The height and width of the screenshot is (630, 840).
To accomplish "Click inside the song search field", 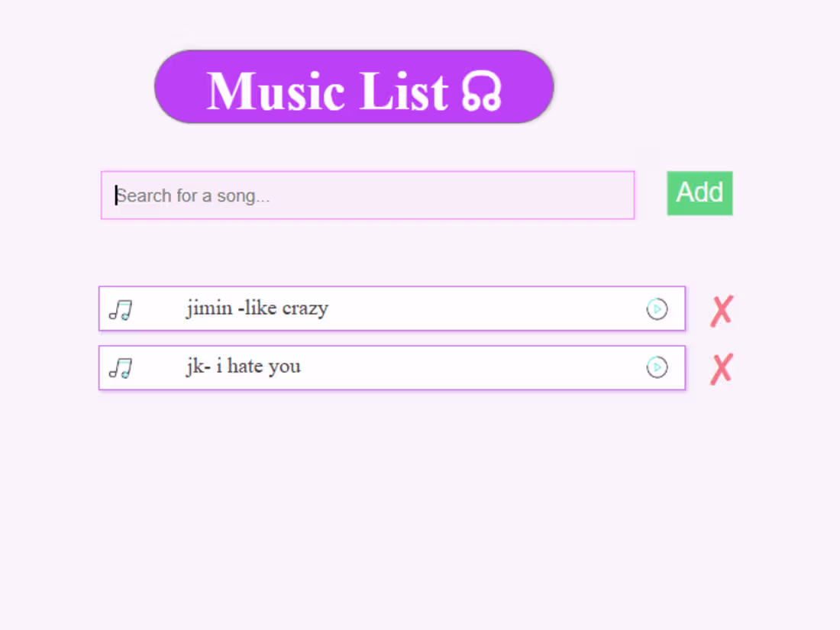I will pos(367,195).
